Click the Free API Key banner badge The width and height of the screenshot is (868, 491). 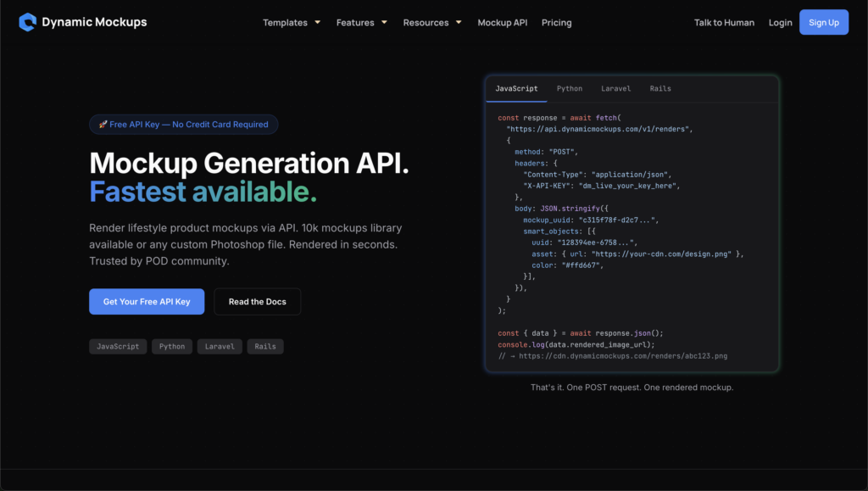point(183,125)
